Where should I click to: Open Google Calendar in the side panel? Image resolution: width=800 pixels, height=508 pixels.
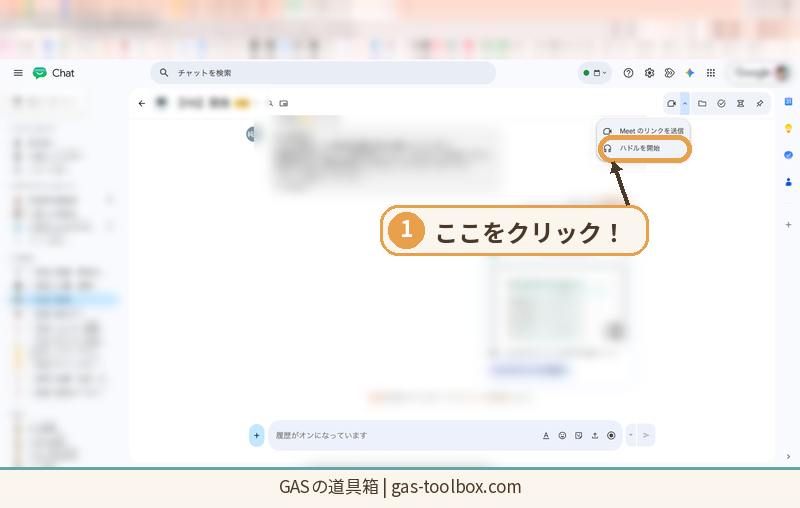(x=788, y=101)
